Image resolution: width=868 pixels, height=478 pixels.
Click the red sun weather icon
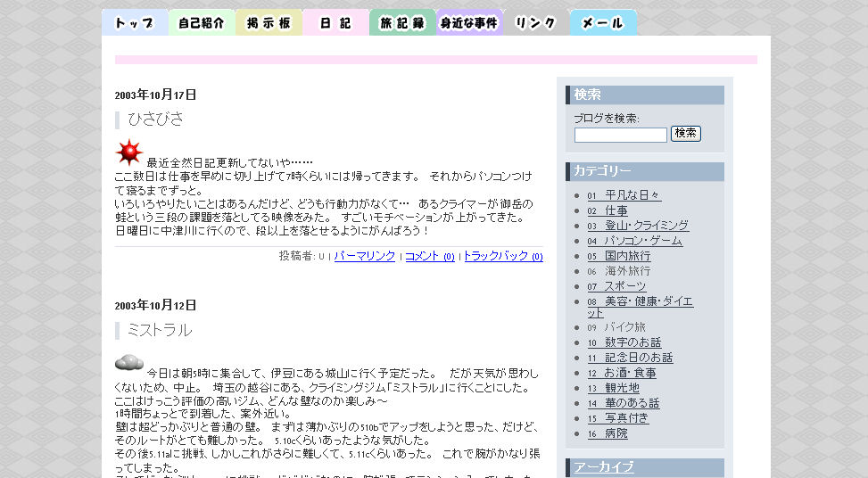pyautogui.click(x=128, y=153)
